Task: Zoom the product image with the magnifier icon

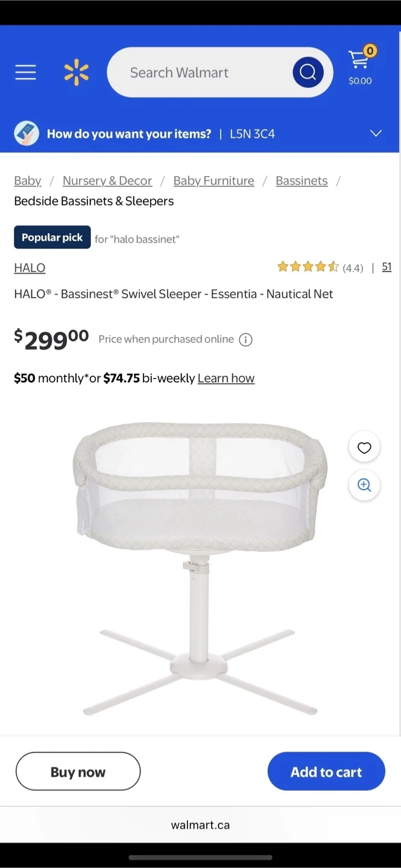Action: [364, 485]
